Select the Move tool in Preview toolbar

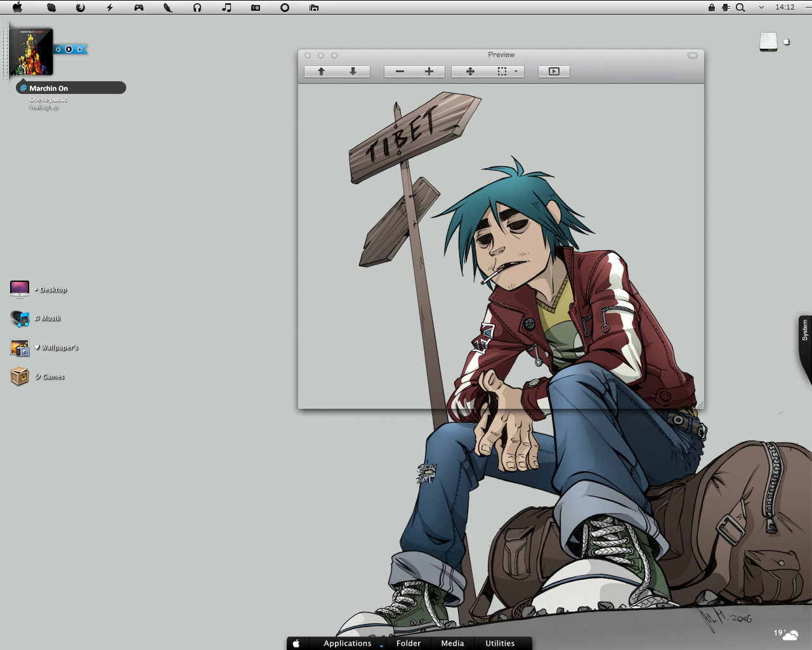(x=470, y=71)
